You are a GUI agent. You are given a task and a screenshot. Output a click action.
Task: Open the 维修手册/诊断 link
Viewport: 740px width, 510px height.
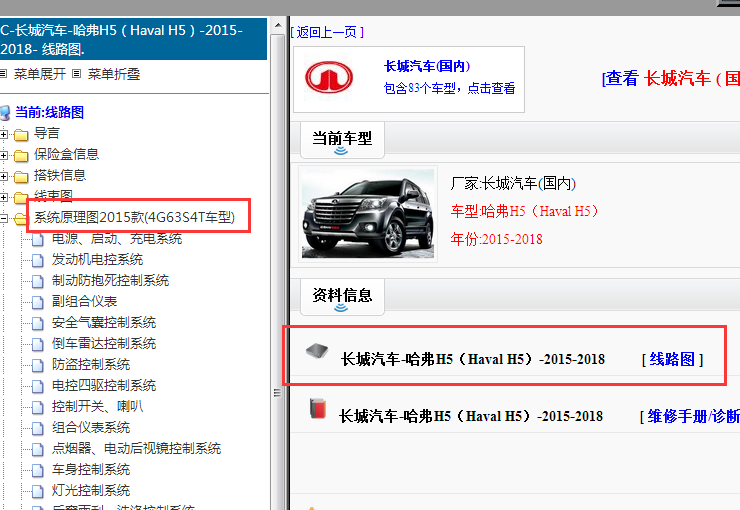[693, 416]
